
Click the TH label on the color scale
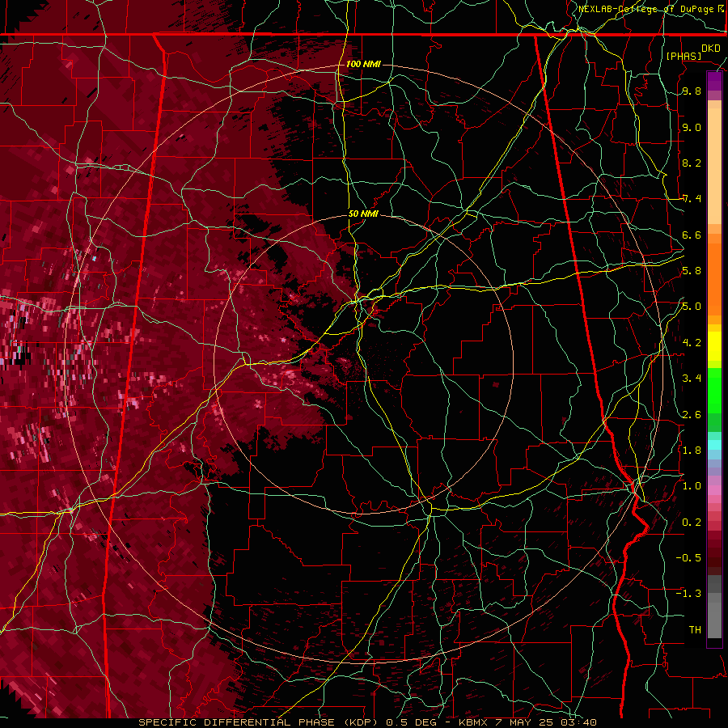695,630
